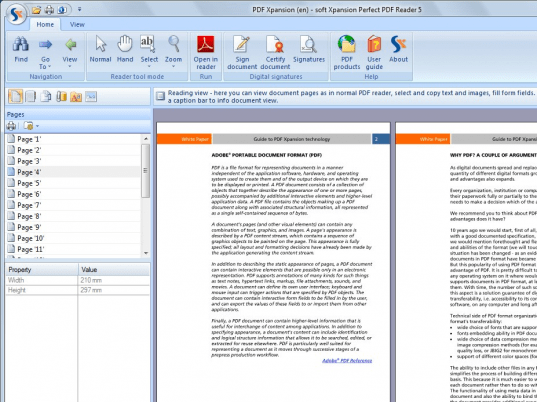Click the printer icon under Pages

[11, 126]
